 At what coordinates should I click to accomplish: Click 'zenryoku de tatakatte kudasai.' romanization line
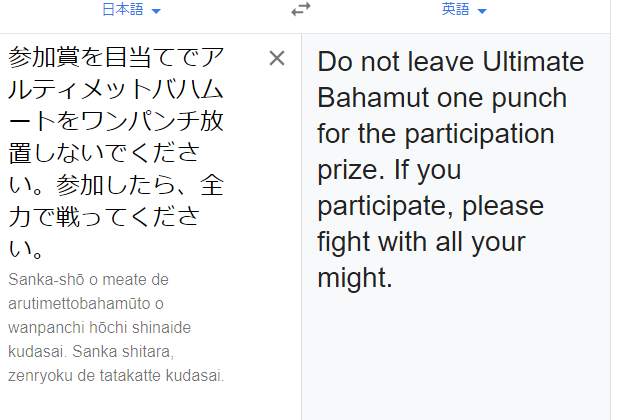pyautogui.click(x=116, y=376)
